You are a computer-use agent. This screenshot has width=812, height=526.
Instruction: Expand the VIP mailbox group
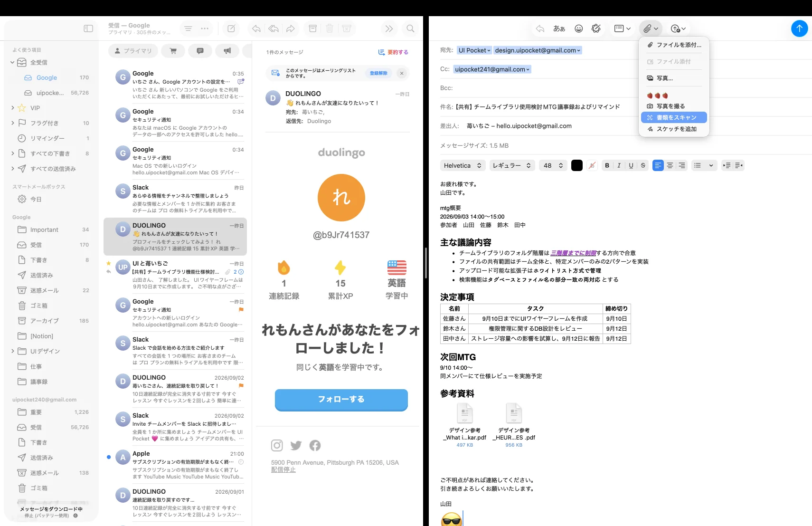click(13, 108)
